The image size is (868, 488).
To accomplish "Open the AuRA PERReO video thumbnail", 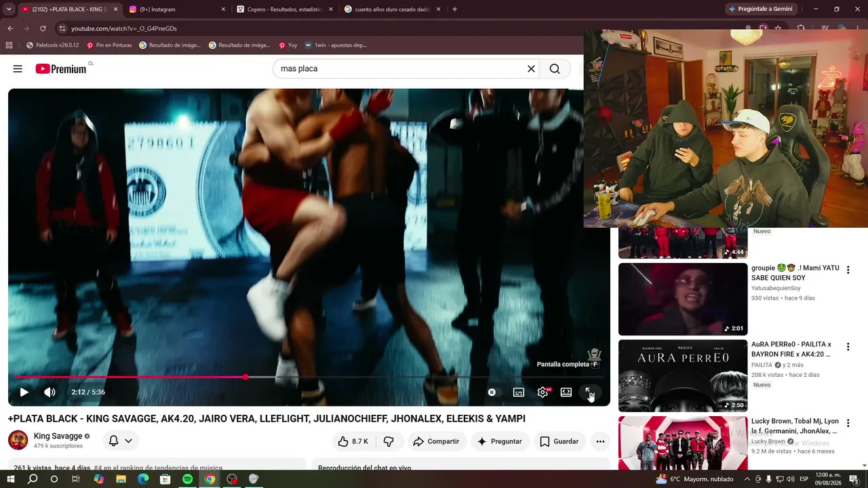I will click(x=683, y=375).
